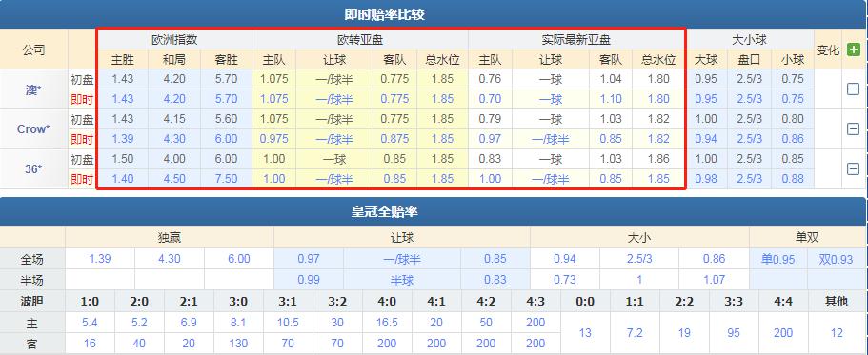Click the 半场 row label
Image resolution: width=868 pixels, height=355 pixels.
32,280
